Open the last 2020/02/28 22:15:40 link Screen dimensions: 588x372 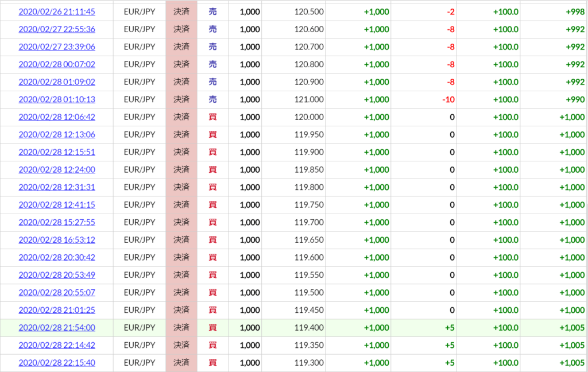57,363
